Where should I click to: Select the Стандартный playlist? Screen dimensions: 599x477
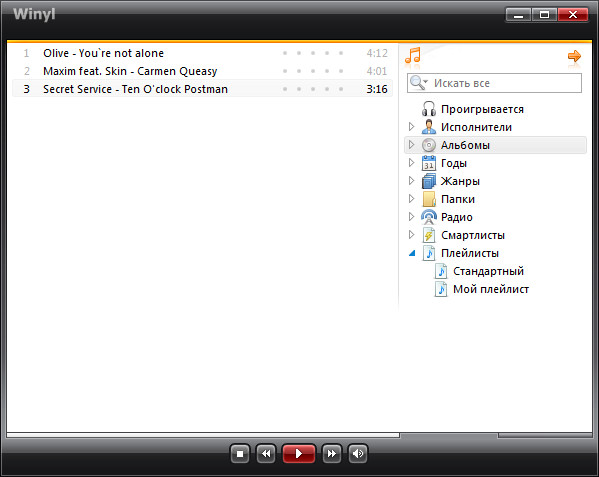click(488, 271)
